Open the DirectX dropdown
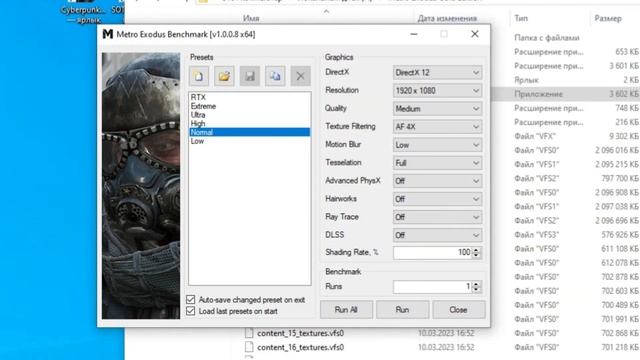This screenshot has height=360, width=640. pos(437,73)
